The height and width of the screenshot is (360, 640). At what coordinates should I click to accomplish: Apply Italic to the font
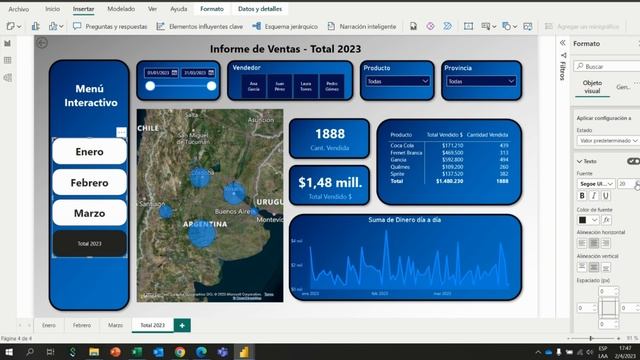point(594,196)
